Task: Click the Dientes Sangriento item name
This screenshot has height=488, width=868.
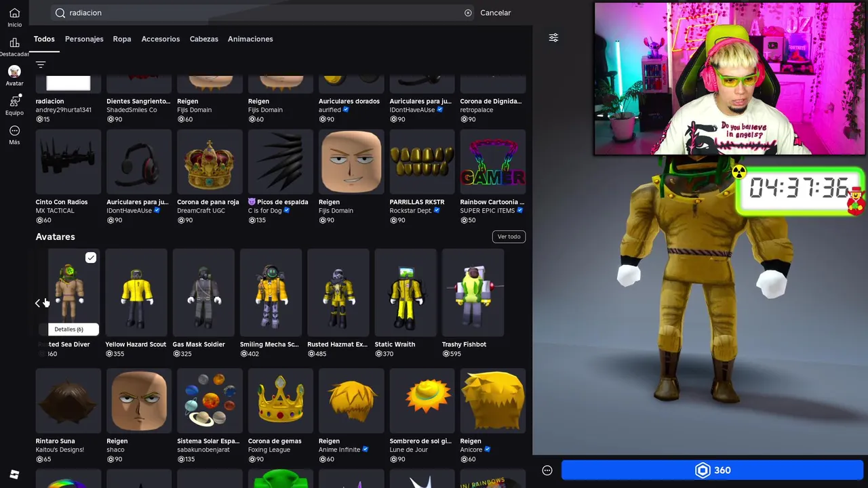Action: (x=138, y=101)
